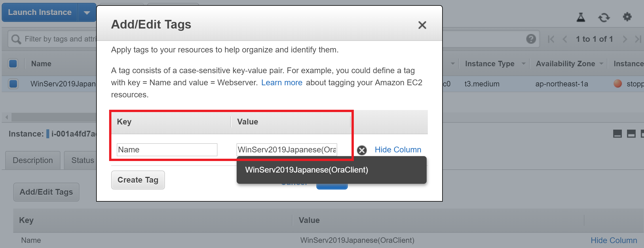Click Hide Column link in the dialog
The width and height of the screenshot is (644, 248).
click(x=398, y=150)
